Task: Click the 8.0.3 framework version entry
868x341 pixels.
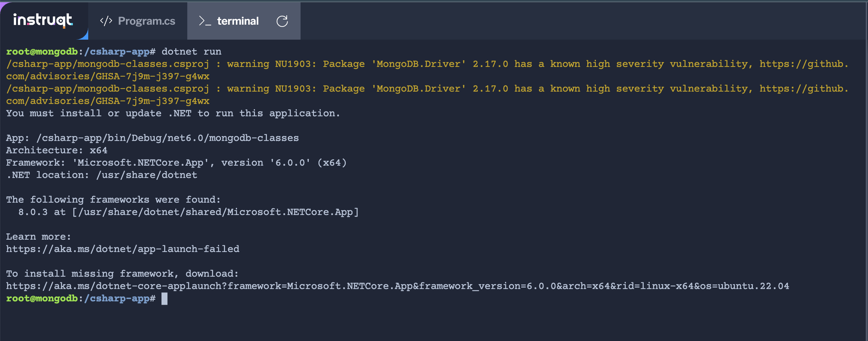Action: (33, 212)
